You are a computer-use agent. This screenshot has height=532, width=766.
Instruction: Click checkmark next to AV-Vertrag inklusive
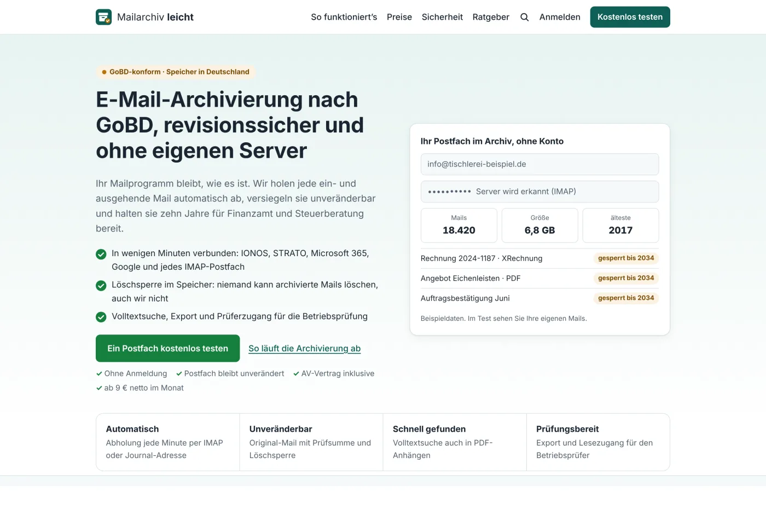click(296, 374)
